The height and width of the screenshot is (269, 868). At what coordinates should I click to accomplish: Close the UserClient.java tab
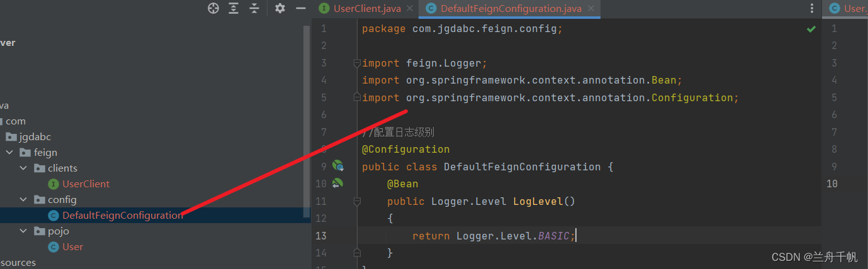tap(410, 8)
